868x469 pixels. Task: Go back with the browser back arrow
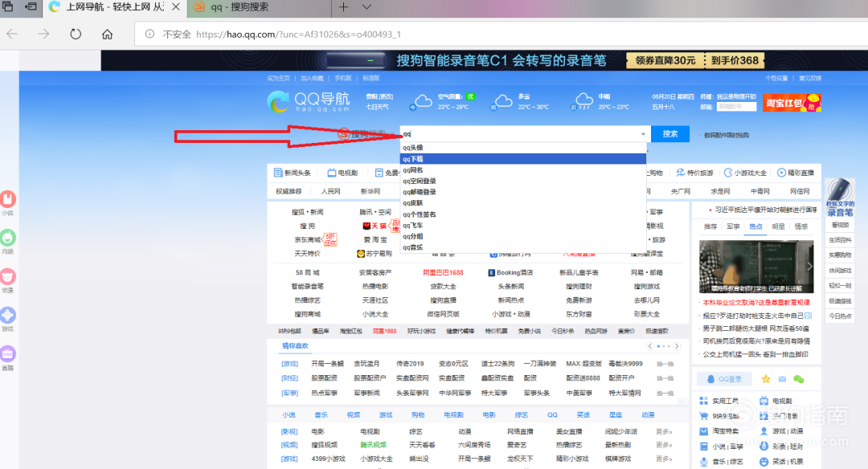(12, 35)
